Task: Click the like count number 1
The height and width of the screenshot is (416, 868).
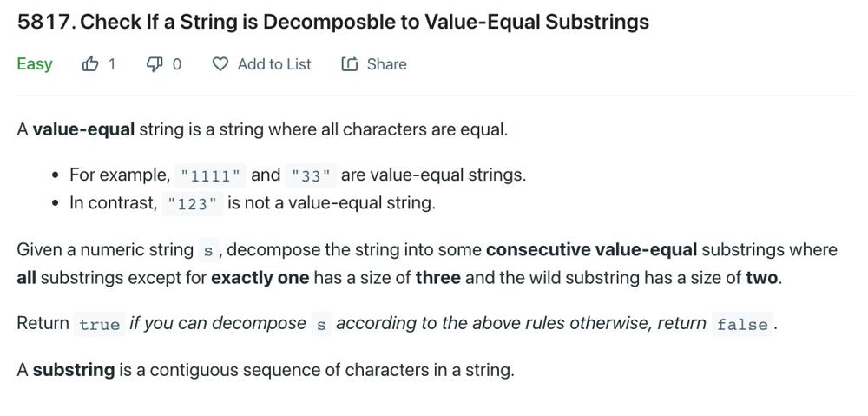Action: 111,64
